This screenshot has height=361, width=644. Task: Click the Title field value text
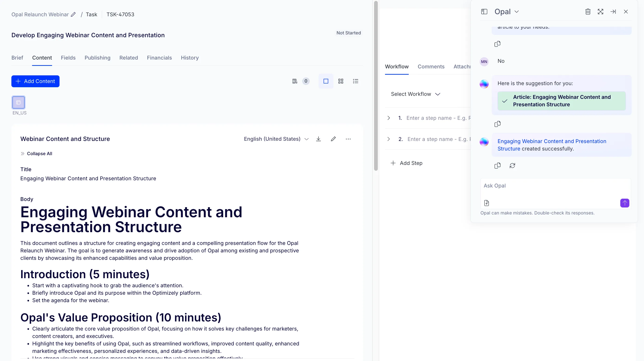point(88,178)
